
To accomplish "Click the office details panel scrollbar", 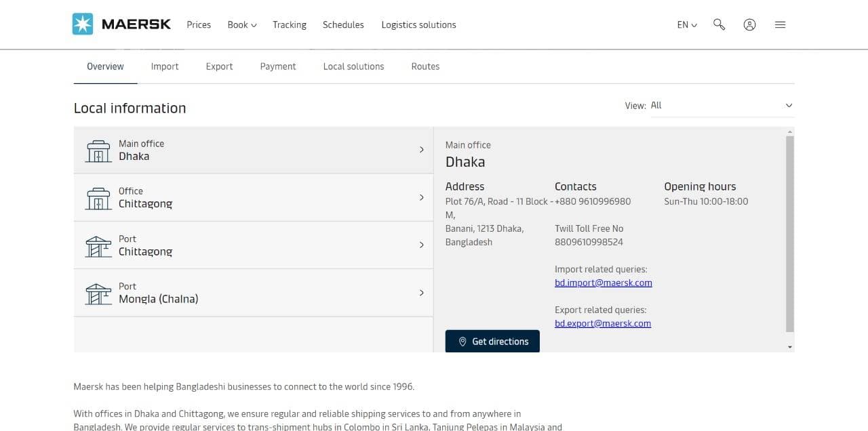I will pyautogui.click(x=789, y=234).
